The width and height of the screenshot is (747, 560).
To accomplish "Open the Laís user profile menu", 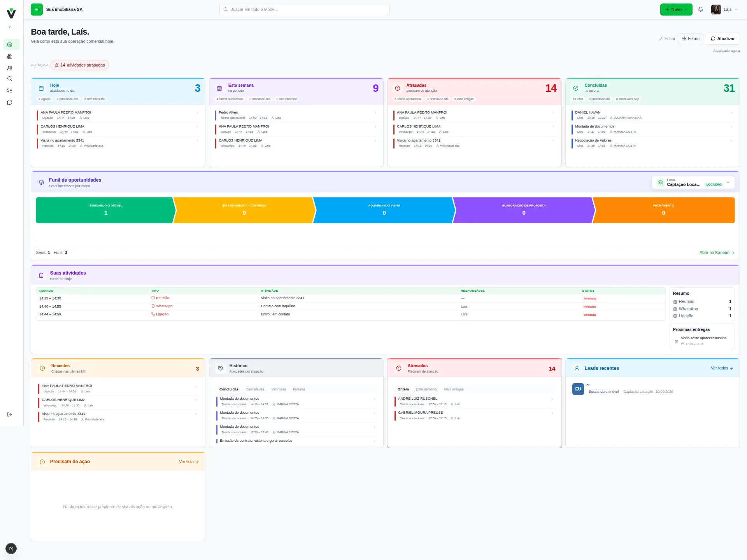I will 724,9.
